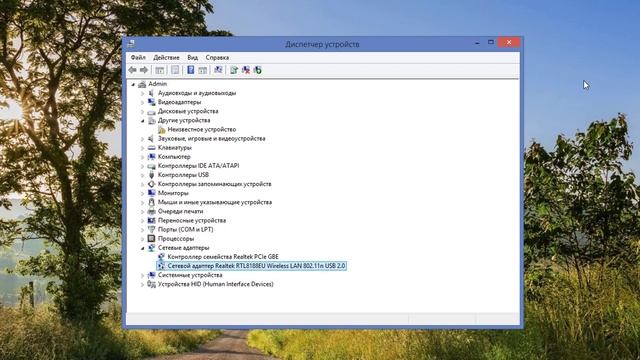Click the Процессоры chip icon
This screenshot has width=640, height=360.
pos(151,239)
